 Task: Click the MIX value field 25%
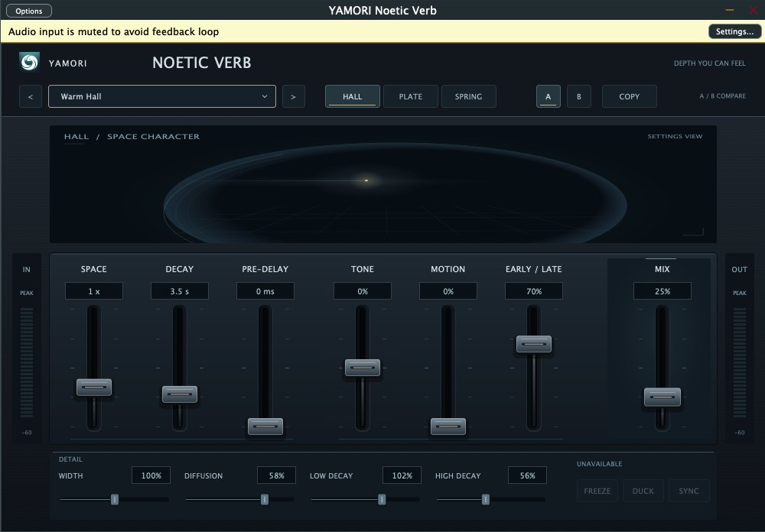point(662,291)
